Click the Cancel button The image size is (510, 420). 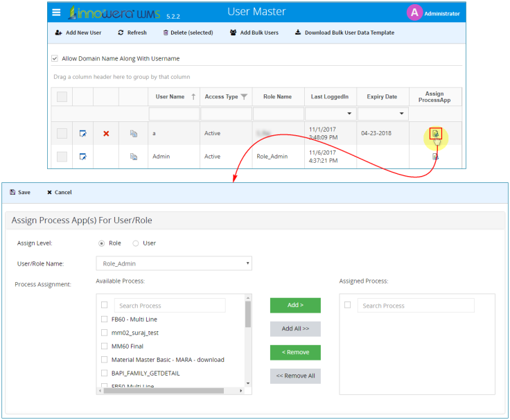point(60,192)
